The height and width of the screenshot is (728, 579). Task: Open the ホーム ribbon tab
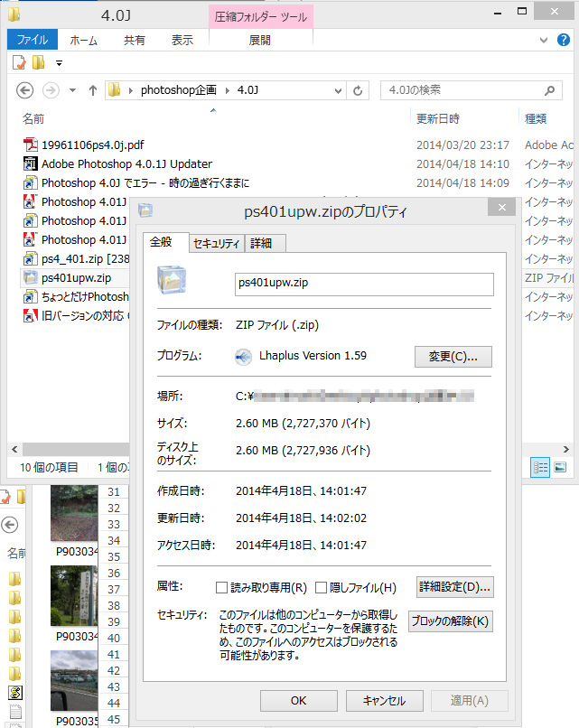(x=84, y=41)
